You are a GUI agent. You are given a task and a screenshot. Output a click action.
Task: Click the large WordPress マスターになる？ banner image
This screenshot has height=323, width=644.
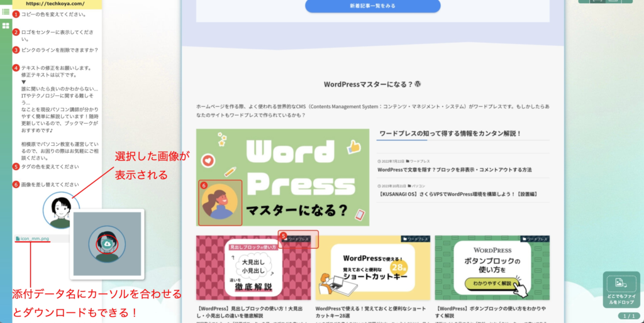(282, 177)
